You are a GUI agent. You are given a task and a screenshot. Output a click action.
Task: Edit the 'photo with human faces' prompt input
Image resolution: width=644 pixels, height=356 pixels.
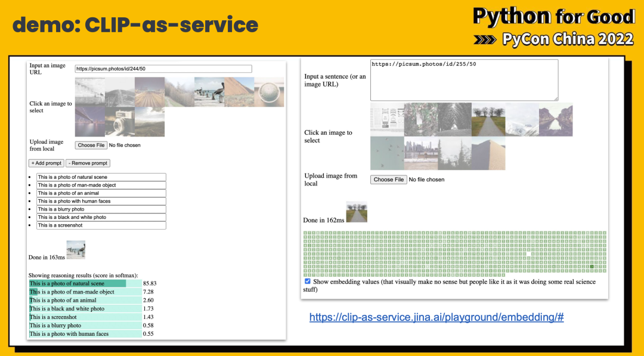tap(101, 201)
